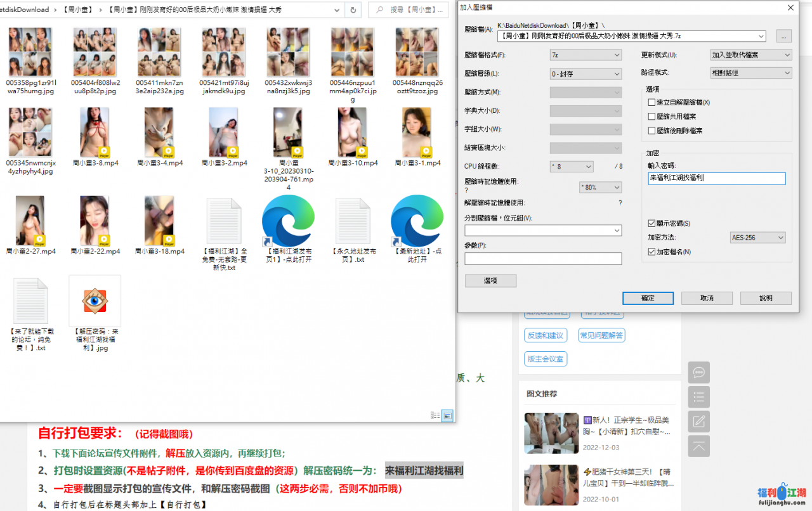Open the list icon in floating sidebar
This screenshot has width=812, height=511.
(x=698, y=397)
